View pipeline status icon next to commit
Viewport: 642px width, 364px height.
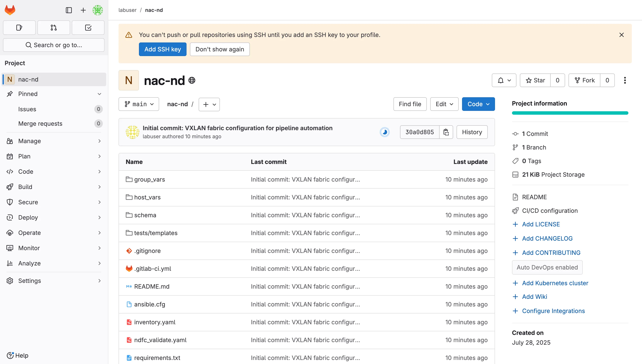[x=384, y=132]
